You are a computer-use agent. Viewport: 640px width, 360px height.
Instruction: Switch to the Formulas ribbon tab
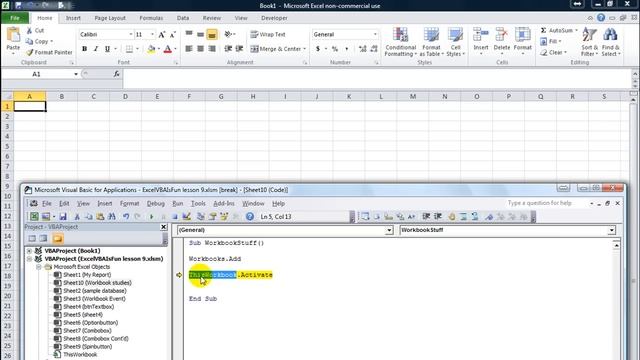tap(151, 18)
